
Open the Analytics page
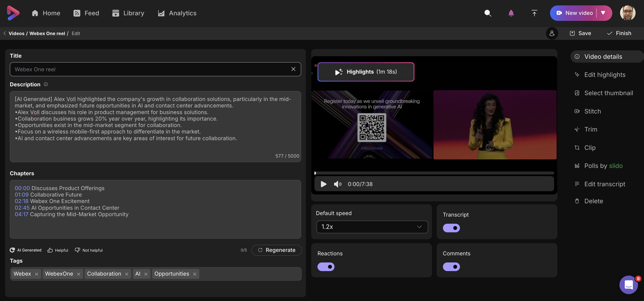177,13
